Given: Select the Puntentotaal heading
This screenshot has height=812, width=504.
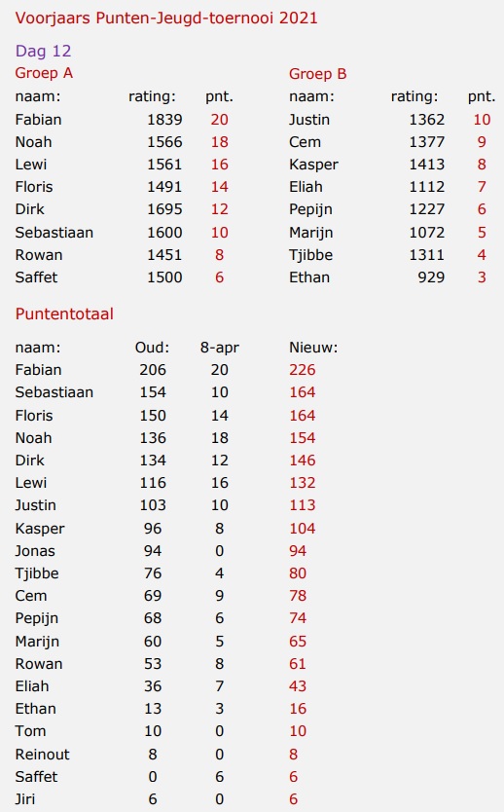Looking at the screenshot, I should click(64, 314).
